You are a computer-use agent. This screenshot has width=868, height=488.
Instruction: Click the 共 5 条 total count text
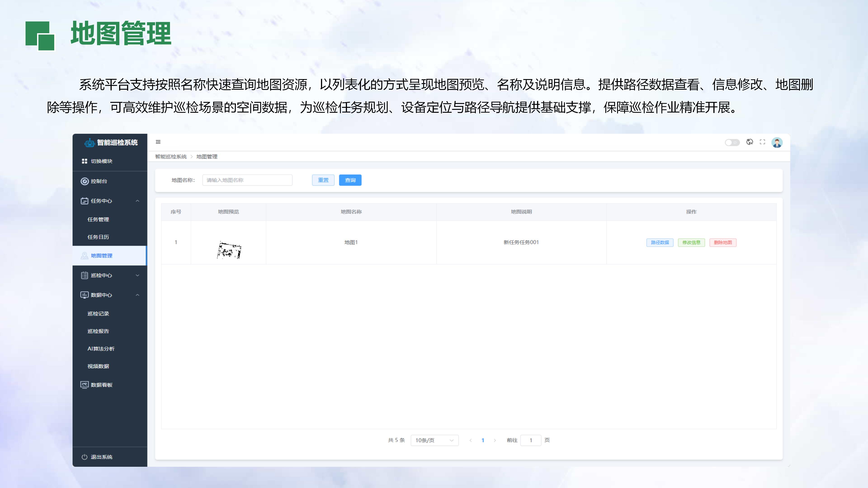[x=396, y=441]
